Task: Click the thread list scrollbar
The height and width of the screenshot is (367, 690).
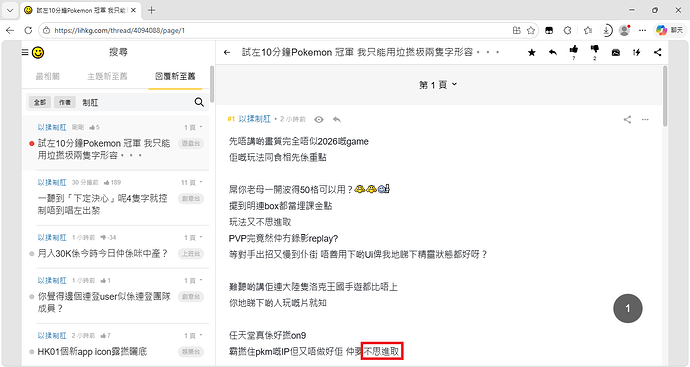Action: (212, 84)
